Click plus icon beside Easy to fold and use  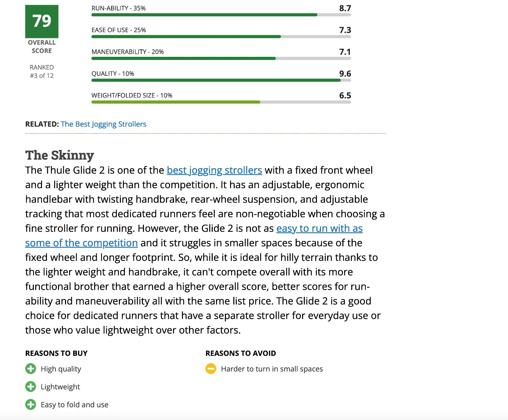click(x=30, y=404)
